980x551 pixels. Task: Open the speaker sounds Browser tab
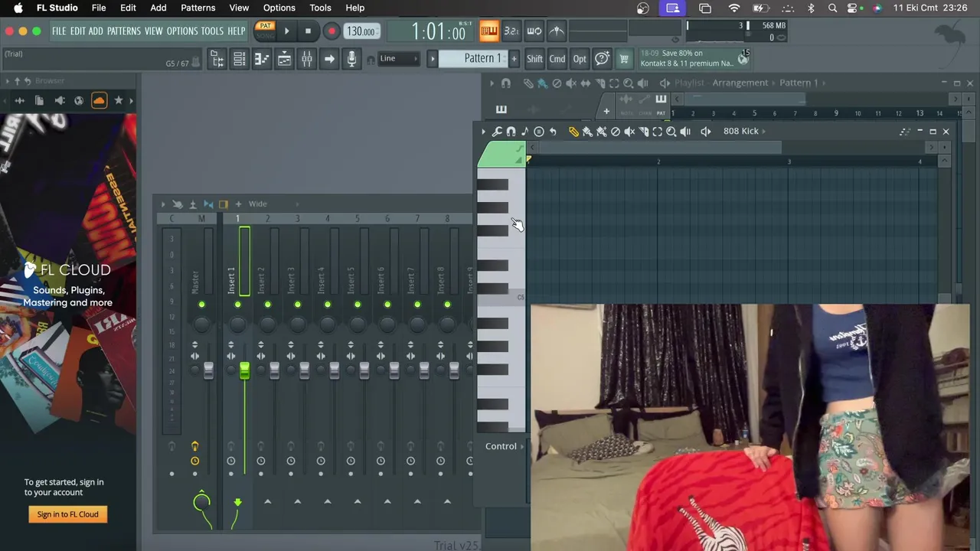click(60, 100)
